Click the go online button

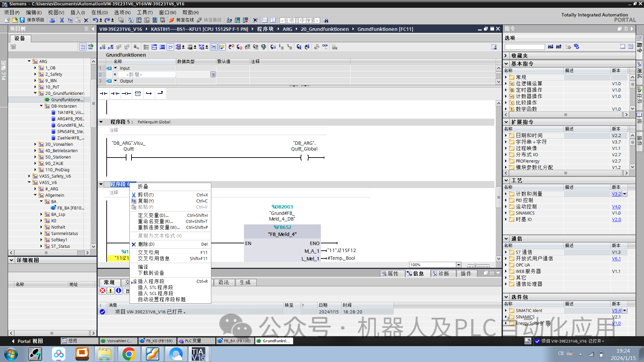coord(181,20)
